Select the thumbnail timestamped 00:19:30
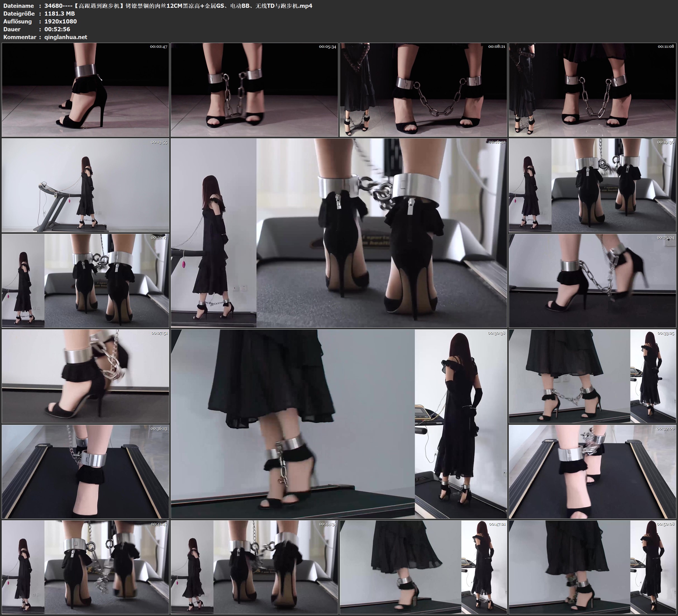The height and width of the screenshot is (616, 678). click(592, 185)
